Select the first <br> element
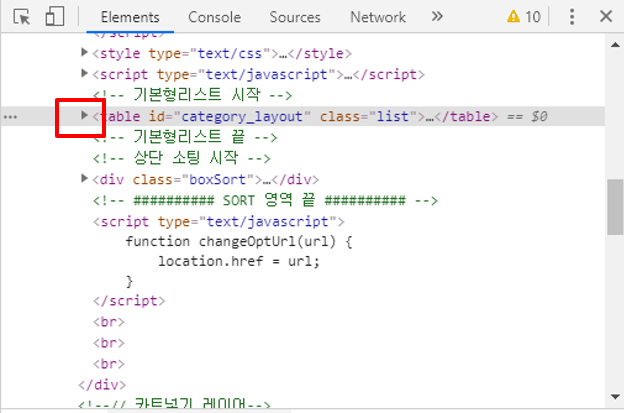The image size is (624, 413). pos(109,321)
